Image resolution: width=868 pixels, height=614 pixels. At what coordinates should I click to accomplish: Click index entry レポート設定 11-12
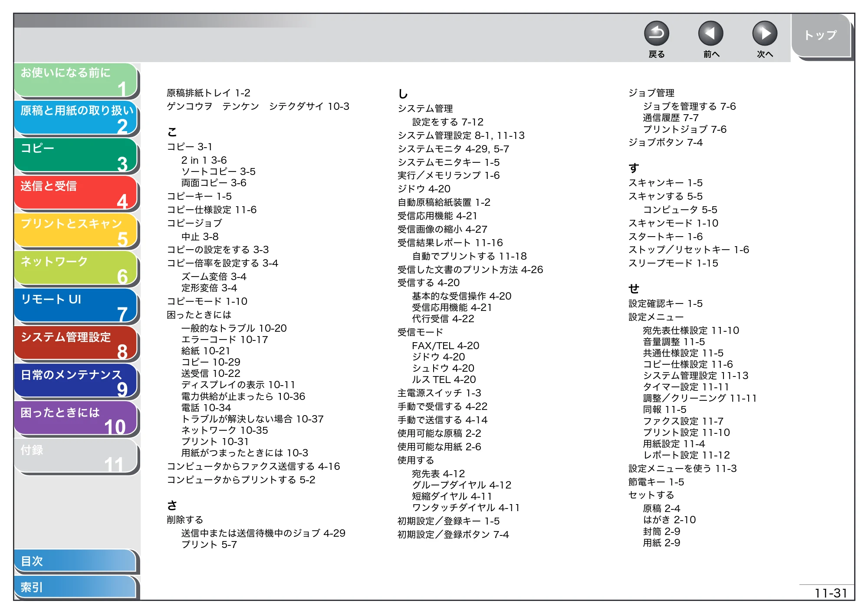[x=686, y=455]
